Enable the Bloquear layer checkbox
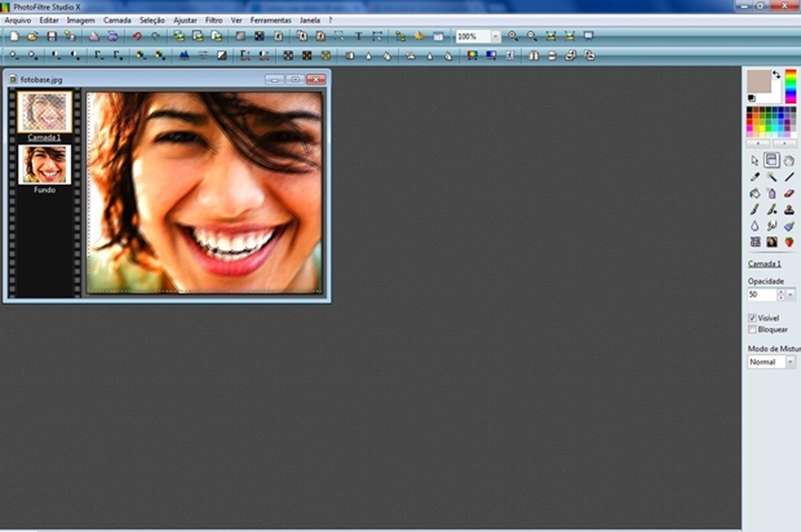This screenshot has width=801, height=532. 752,329
